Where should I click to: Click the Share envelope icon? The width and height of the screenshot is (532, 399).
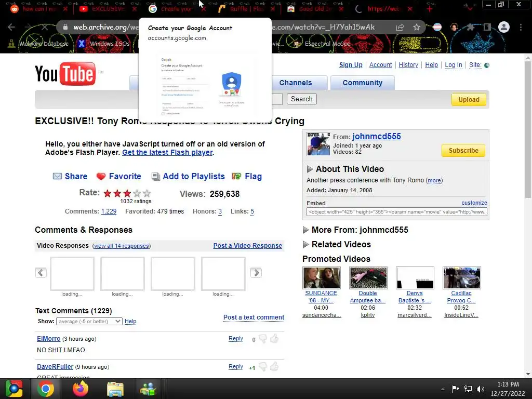click(57, 176)
